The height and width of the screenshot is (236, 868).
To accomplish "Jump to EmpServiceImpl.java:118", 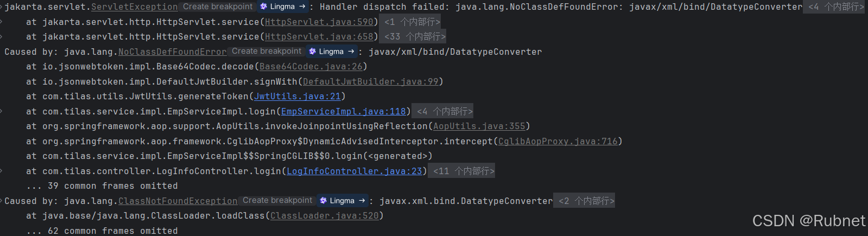I will tap(343, 112).
